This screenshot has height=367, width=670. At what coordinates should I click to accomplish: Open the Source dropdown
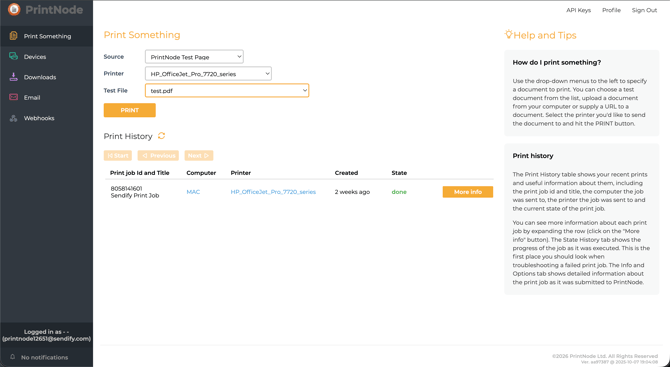click(194, 57)
